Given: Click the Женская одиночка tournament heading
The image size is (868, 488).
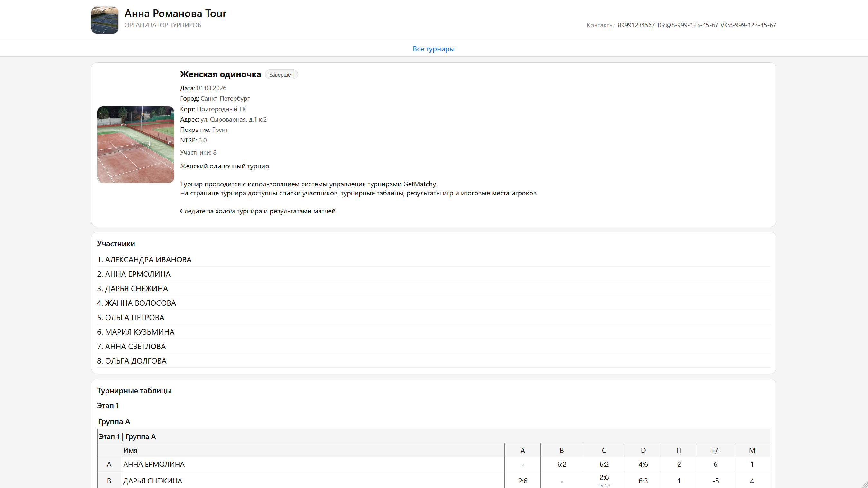Looking at the screenshot, I should 220,74.
